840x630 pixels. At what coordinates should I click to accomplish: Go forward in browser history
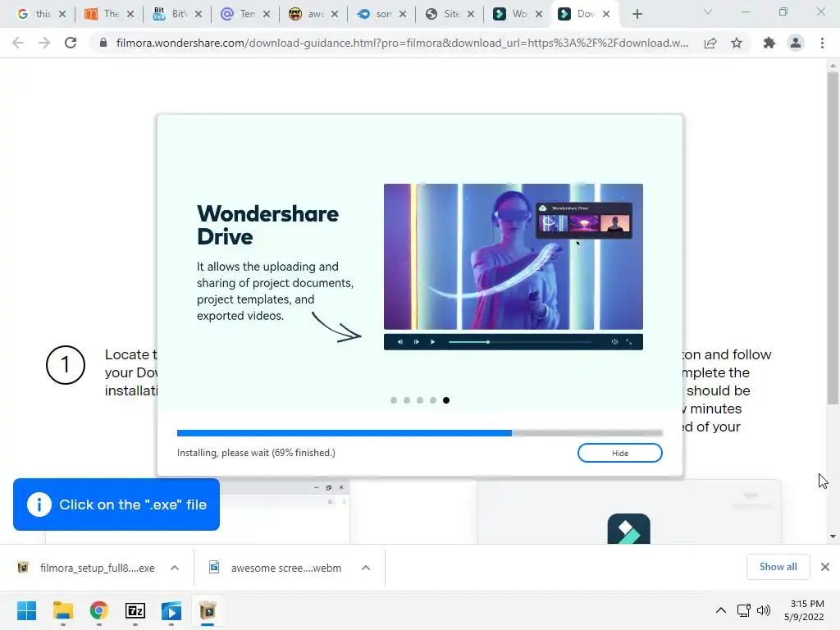click(x=44, y=43)
